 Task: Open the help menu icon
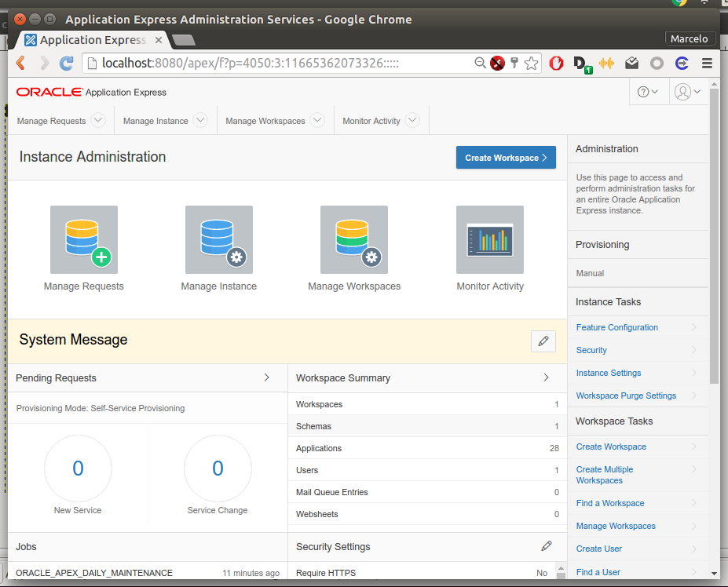648,92
